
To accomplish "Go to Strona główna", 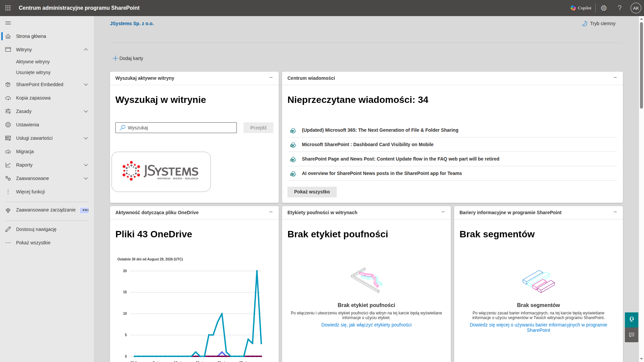I will click(31, 36).
